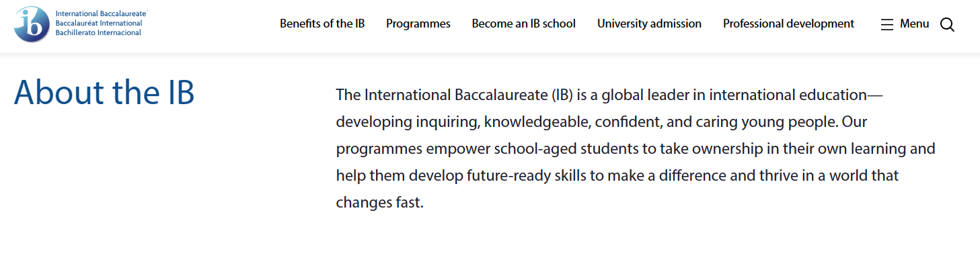Click the 'About the IB' heading
This screenshot has height=266, width=980.
point(104,93)
